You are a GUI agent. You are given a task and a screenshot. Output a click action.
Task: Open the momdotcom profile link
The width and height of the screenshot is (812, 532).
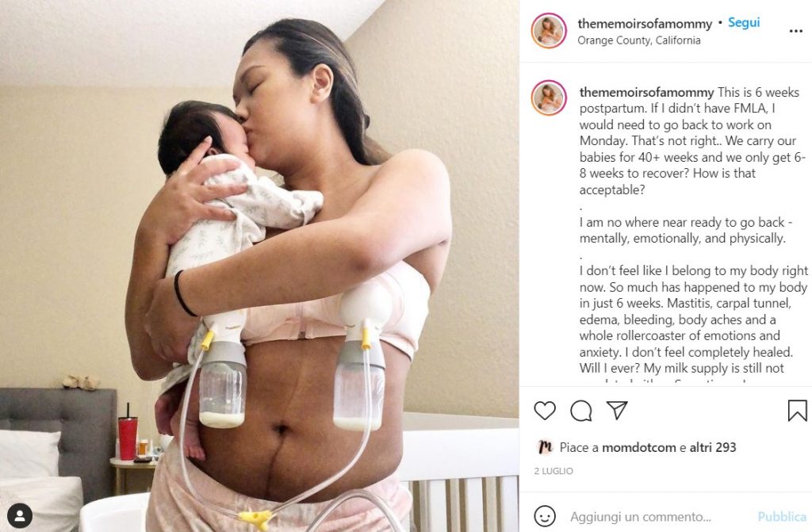pyautogui.click(x=638, y=447)
